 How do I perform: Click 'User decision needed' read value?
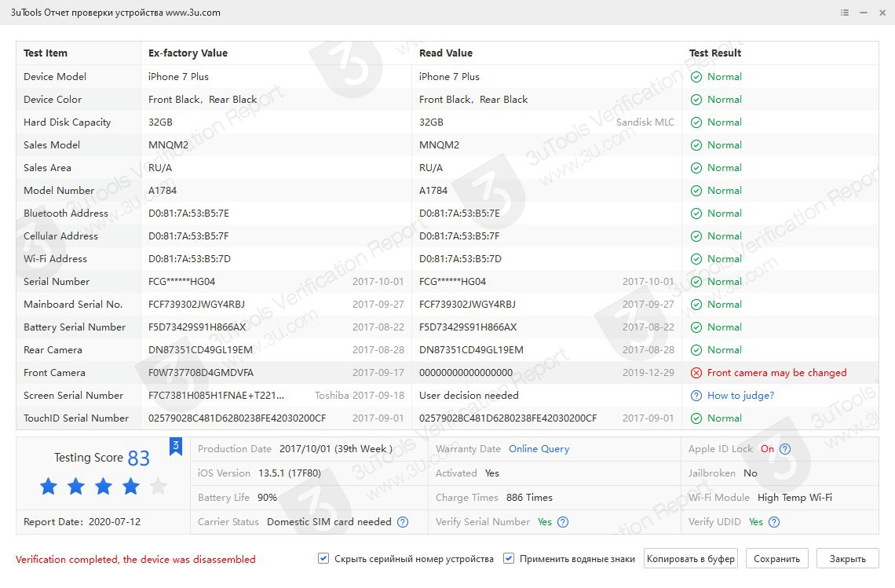point(469,396)
